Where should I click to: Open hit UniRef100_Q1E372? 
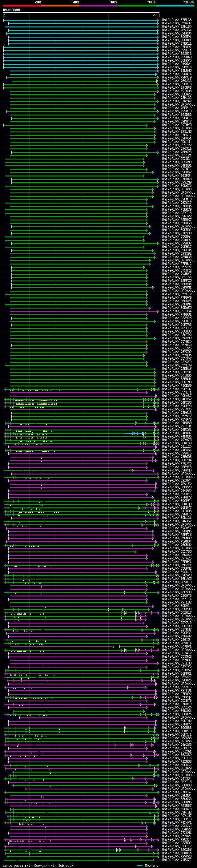[x=176, y=860]
